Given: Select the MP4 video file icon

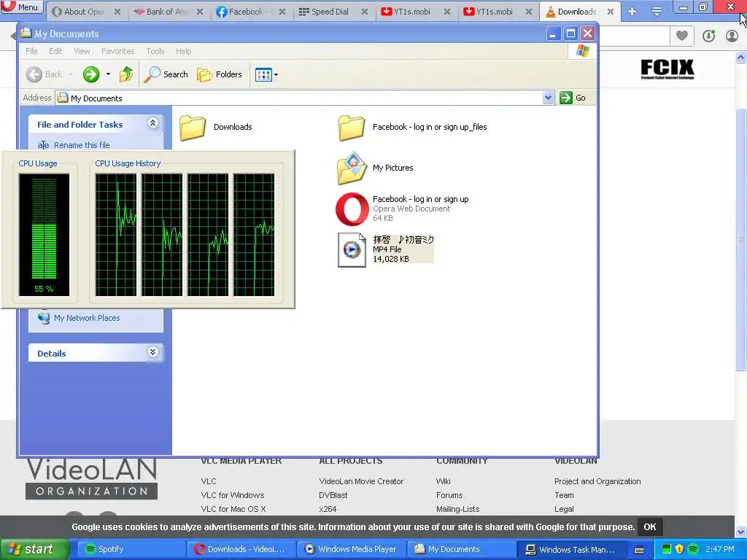Looking at the screenshot, I should click(352, 249).
